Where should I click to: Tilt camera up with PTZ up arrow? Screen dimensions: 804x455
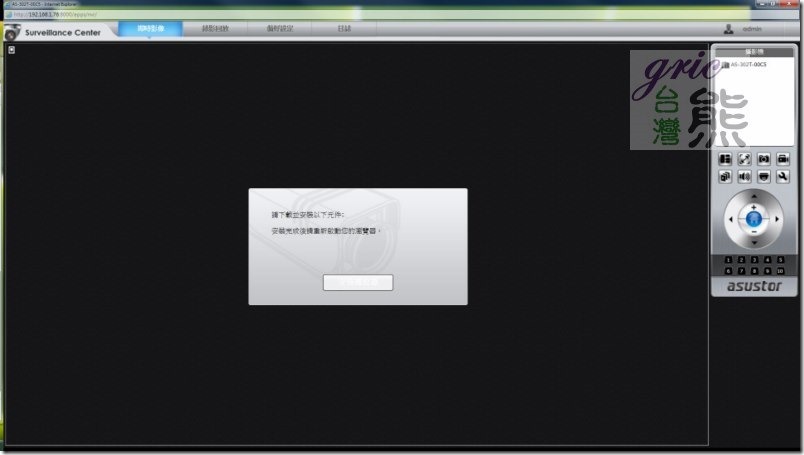[754, 196]
